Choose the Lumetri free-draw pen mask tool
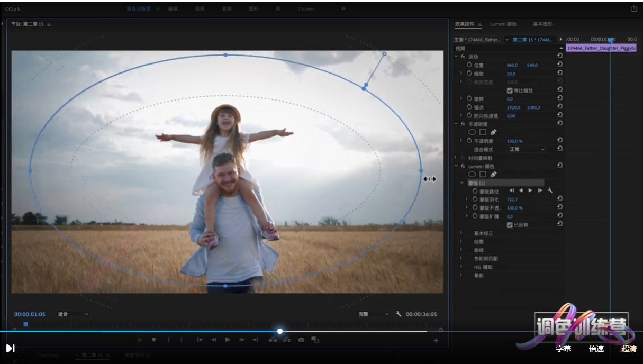The width and height of the screenshot is (643, 364). point(494,174)
